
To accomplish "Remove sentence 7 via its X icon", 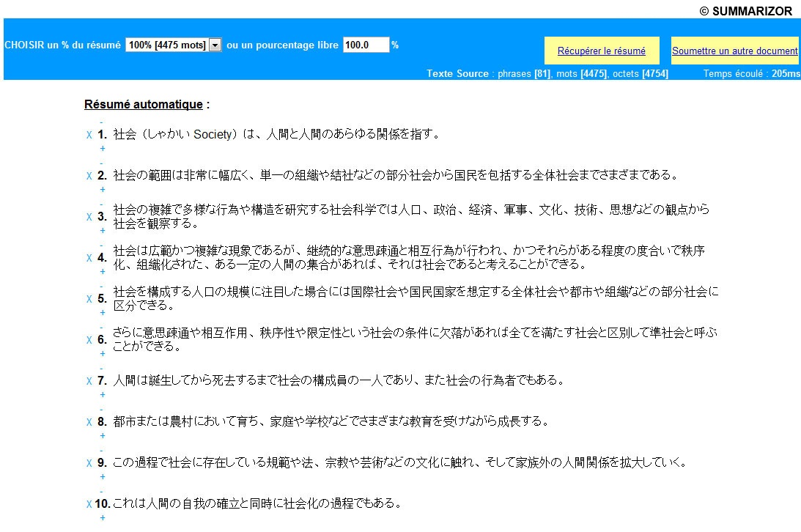I will [x=89, y=381].
